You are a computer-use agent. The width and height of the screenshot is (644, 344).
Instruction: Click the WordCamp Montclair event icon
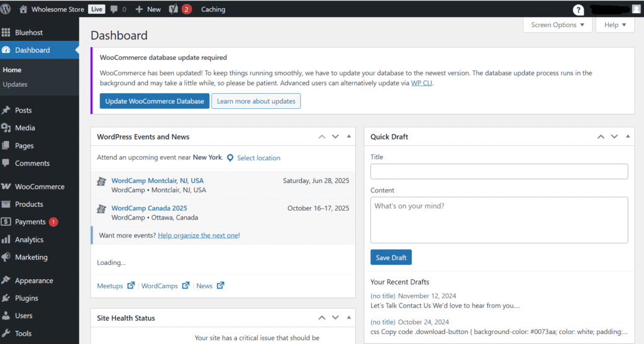point(101,181)
